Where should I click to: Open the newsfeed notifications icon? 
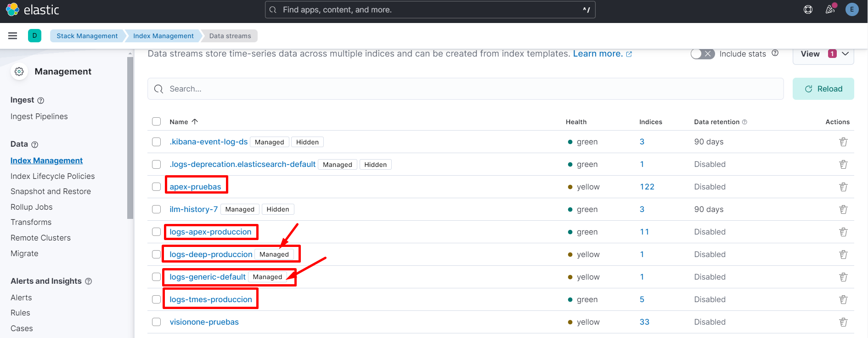(830, 10)
